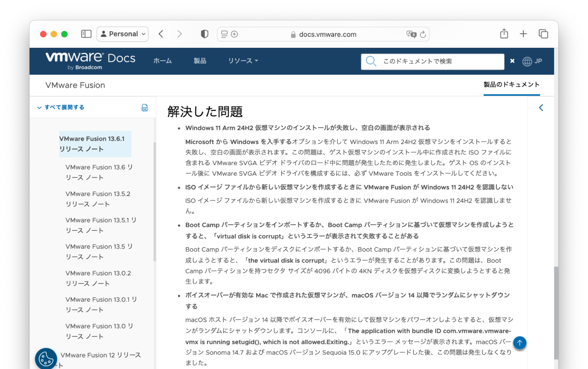Clear search with the X icon

point(512,61)
